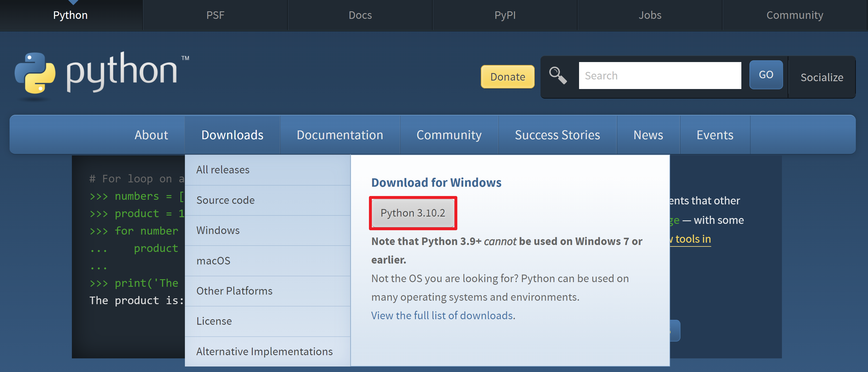Focus the Search input field
The height and width of the screenshot is (372, 868).
click(x=659, y=75)
